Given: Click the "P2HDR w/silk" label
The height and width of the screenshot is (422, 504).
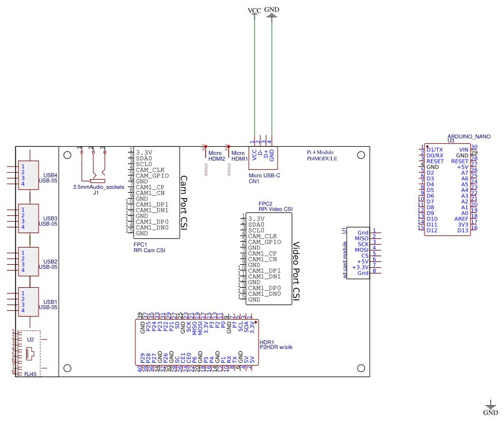Looking at the screenshot, I should 276,347.
